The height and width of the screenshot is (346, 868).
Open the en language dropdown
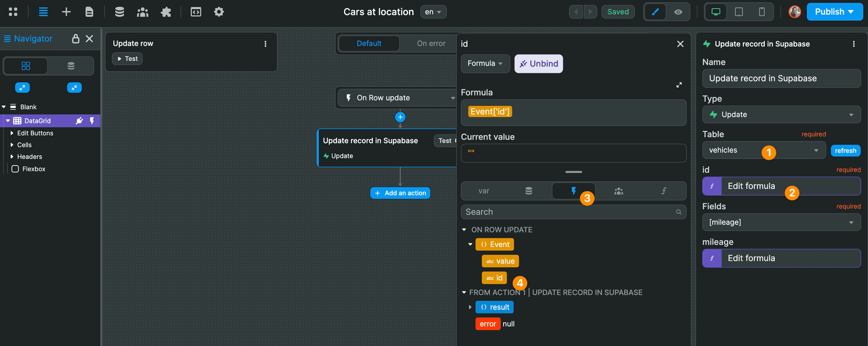point(433,12)
